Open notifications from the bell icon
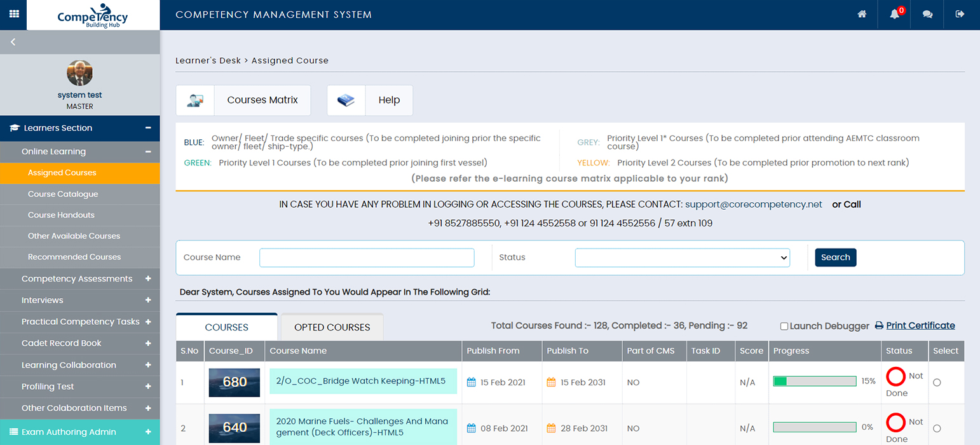The height and width of the screenshot is (445, 980). click(894, 14)
